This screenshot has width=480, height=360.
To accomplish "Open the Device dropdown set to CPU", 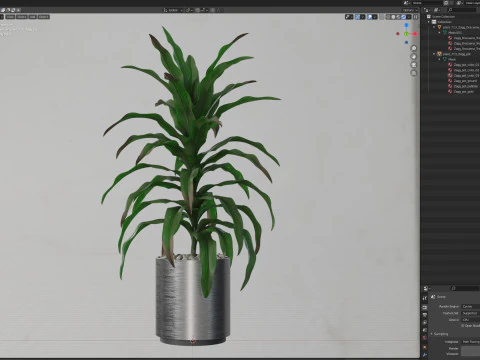I will pyautogui.click(x=471, y=320).
